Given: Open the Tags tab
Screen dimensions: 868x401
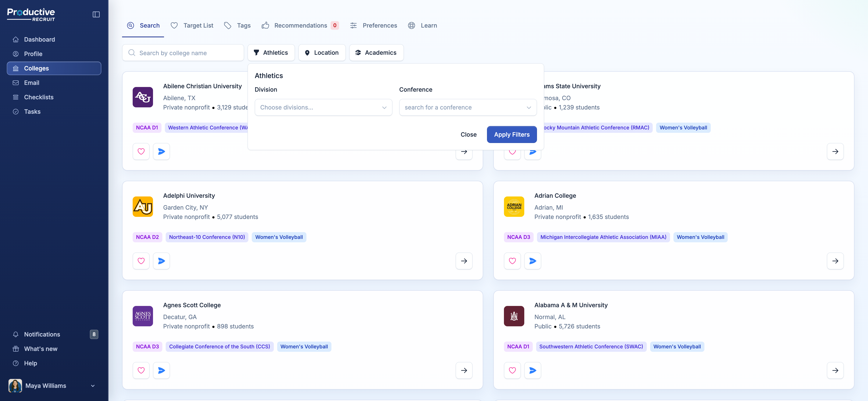Looking at the screenshot, I should (x=238, y=26).
